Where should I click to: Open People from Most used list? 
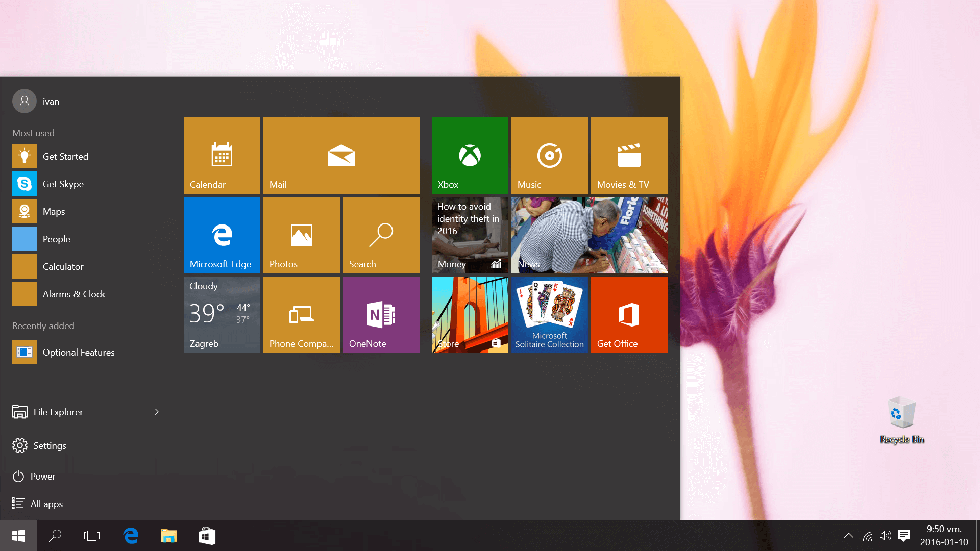[87, 239]
